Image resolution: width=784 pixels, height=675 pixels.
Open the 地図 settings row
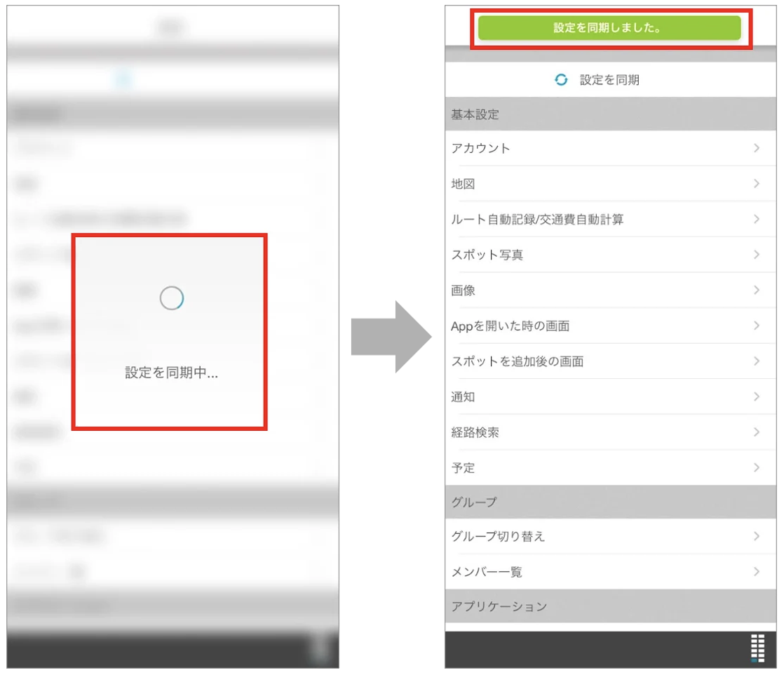point(611,184)
